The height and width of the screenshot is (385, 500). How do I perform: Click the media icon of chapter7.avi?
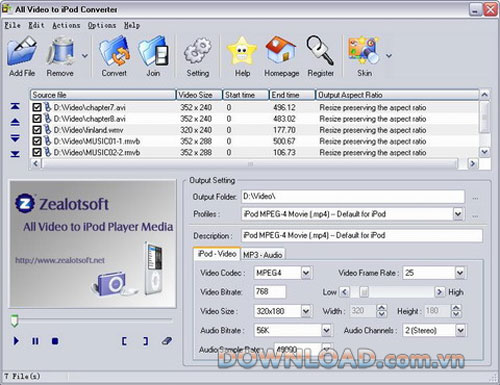coord(48,107)
